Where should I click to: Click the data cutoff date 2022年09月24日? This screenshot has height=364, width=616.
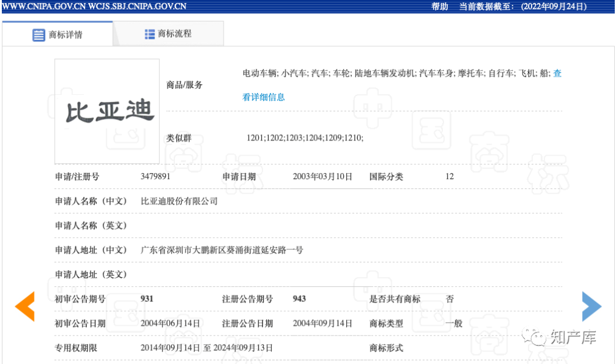coord(554,7)
